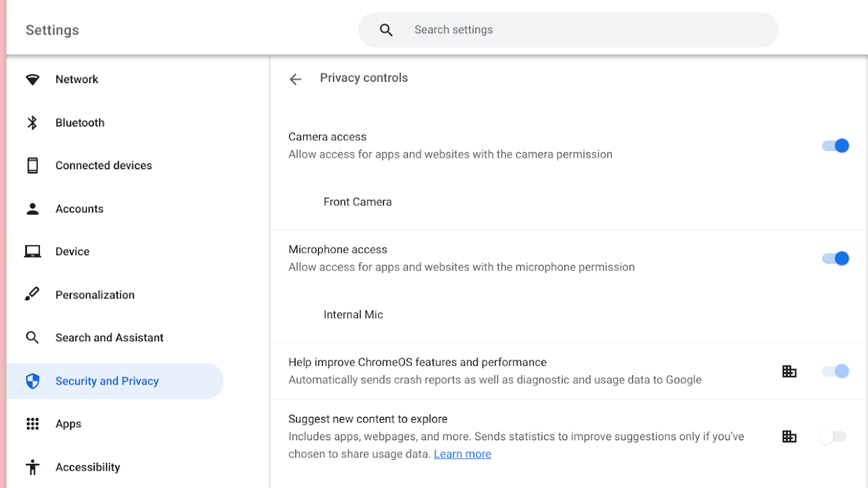Open the Learn more link
This screenshot has width=868, height=488.
pos(462,454)
